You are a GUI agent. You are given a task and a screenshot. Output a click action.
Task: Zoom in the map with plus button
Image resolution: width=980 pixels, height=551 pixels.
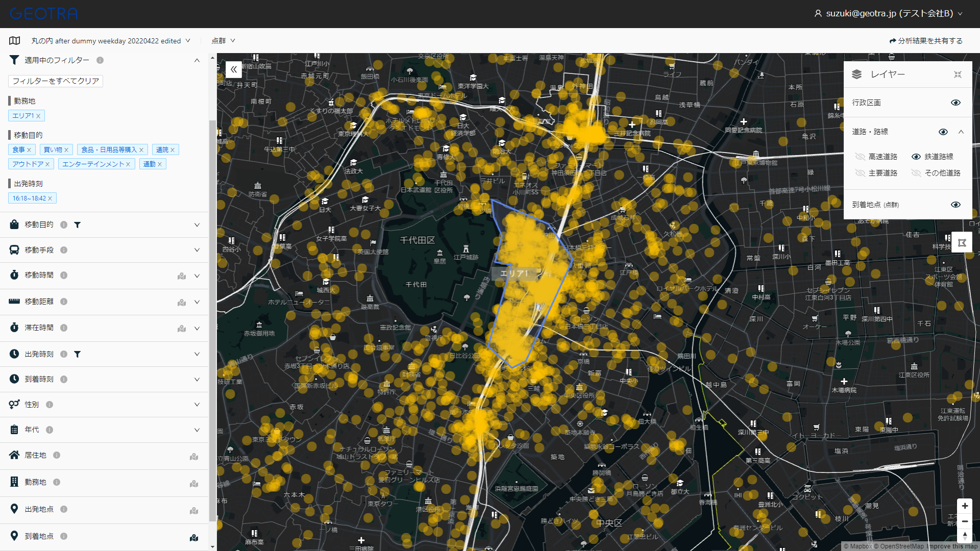[x=965, y=506]
